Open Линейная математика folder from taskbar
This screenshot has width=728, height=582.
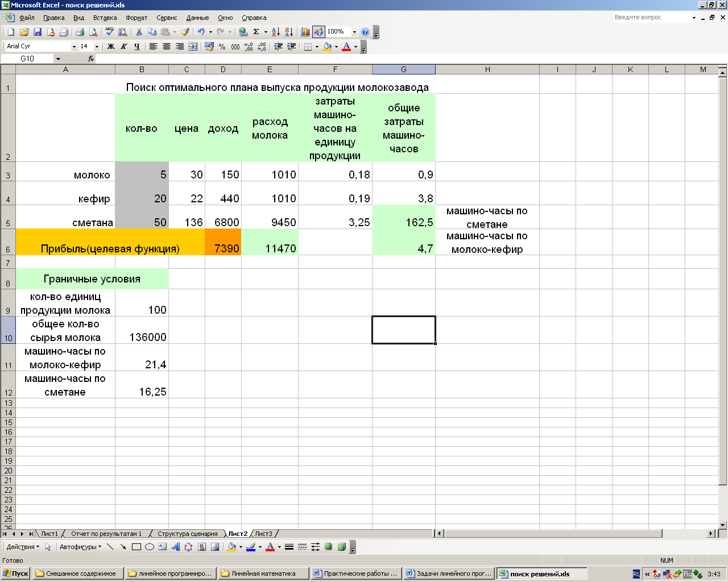click(263, 573)
